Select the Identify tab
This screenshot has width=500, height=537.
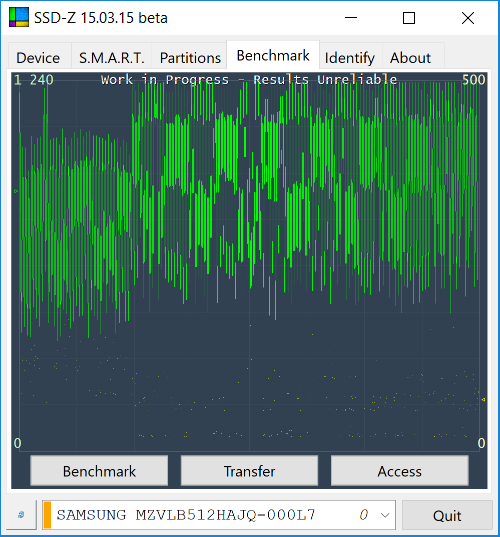click(x=350, y=58)
